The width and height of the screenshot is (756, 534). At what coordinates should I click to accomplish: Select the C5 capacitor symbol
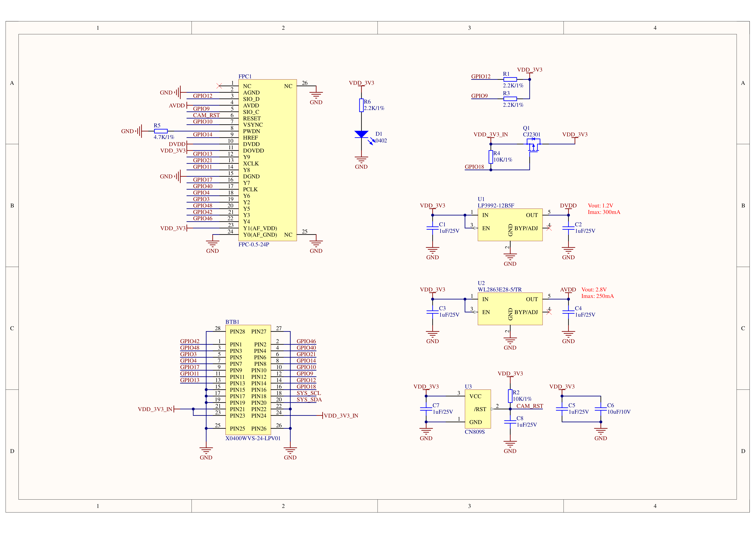562,409
